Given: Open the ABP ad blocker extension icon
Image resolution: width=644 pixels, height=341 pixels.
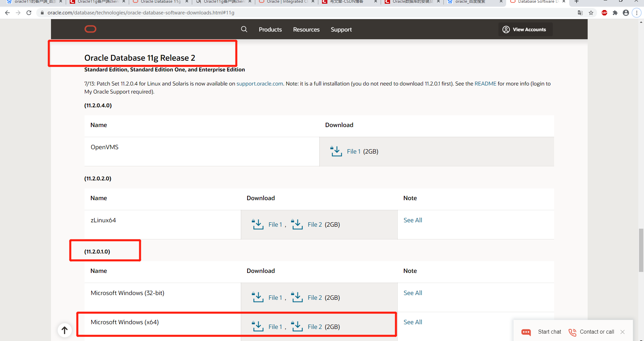Looking at the screenshot, I should pos(604,13).
